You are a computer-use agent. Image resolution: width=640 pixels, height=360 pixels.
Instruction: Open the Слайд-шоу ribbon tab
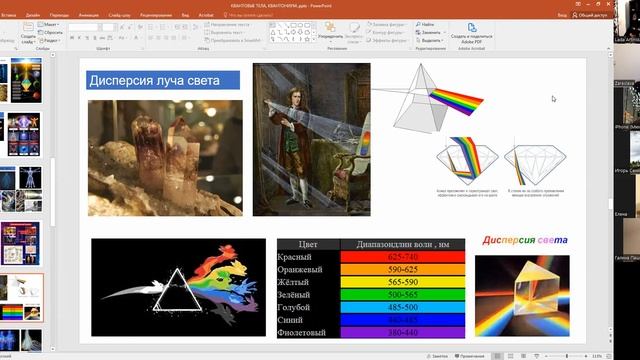pos(120,15)
